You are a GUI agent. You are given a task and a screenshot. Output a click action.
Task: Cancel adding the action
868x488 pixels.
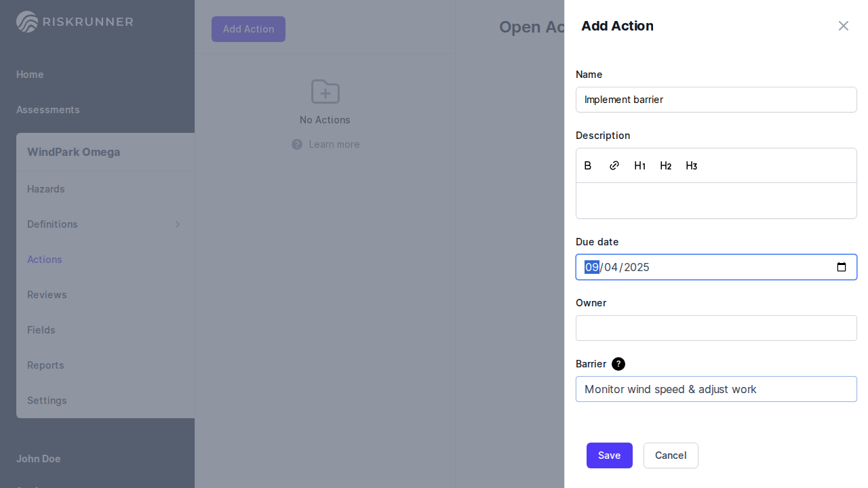point(670,455)
